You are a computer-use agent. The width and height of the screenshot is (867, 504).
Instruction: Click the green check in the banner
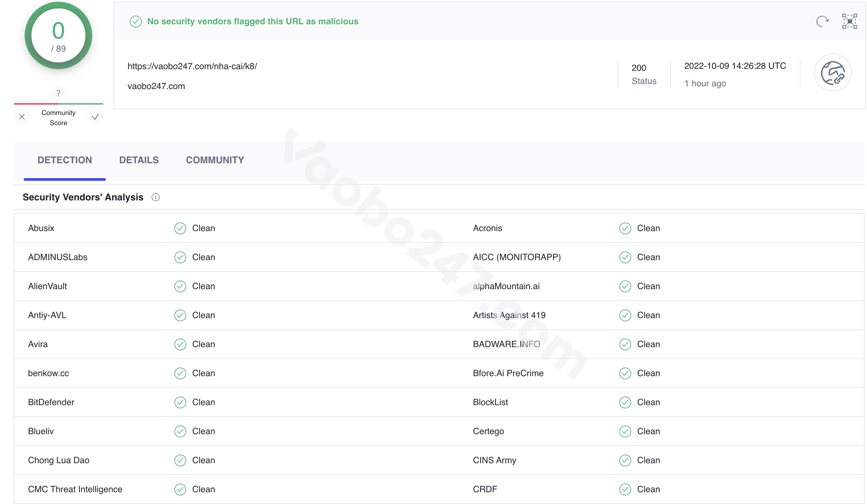point(136,21)
